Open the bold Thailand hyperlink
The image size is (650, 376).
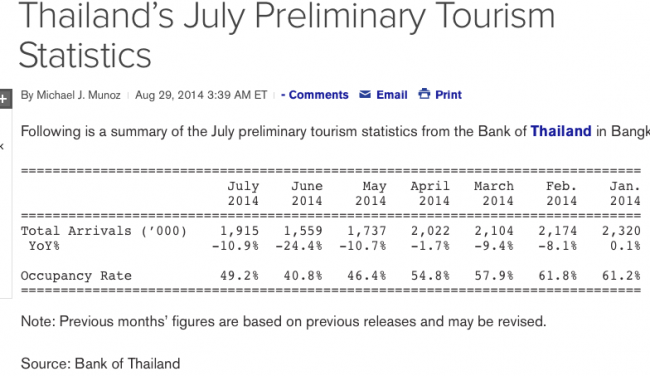click(561, 131)
